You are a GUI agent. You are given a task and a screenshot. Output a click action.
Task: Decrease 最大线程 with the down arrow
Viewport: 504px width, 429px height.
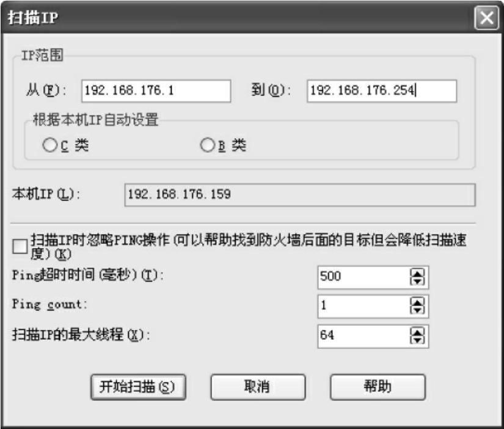tap(417, 340)
